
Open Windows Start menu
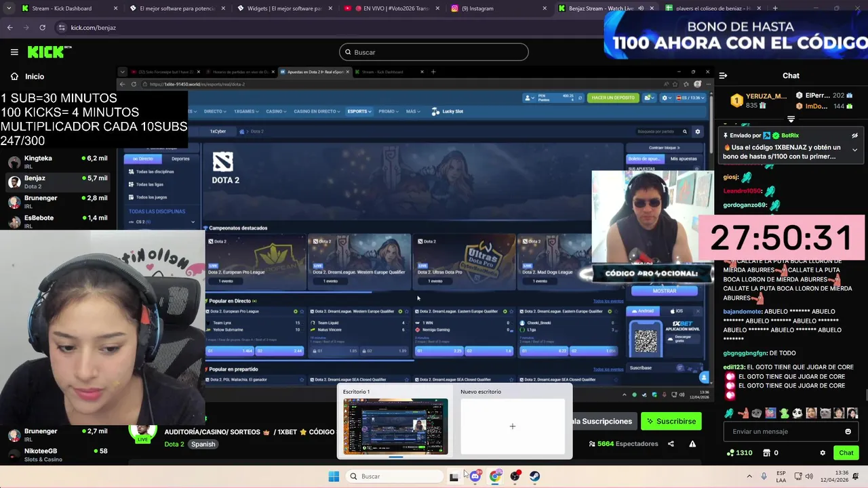pos(334,476)
